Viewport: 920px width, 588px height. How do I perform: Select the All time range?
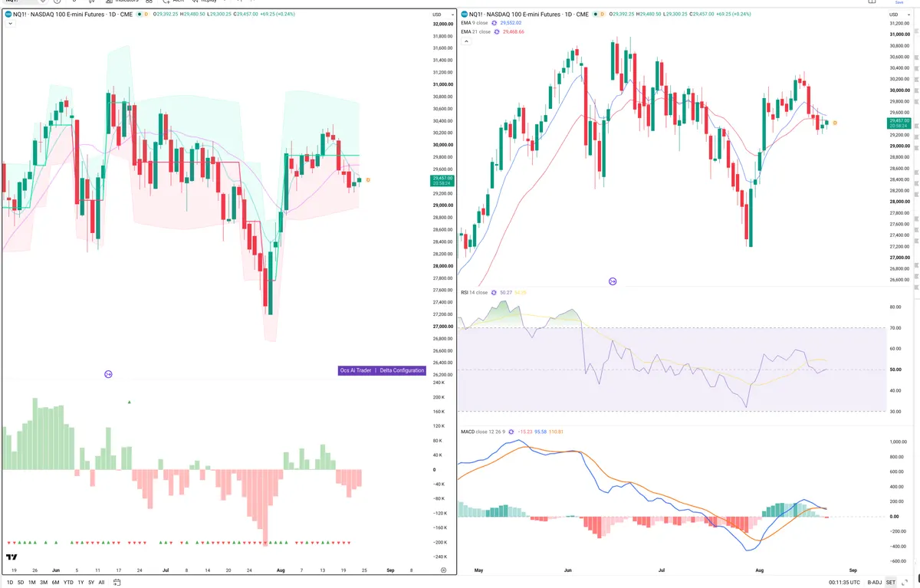[x=101, y=583]
